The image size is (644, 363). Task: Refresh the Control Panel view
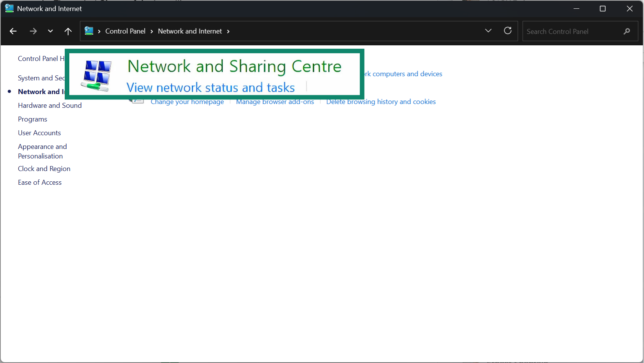508,31
